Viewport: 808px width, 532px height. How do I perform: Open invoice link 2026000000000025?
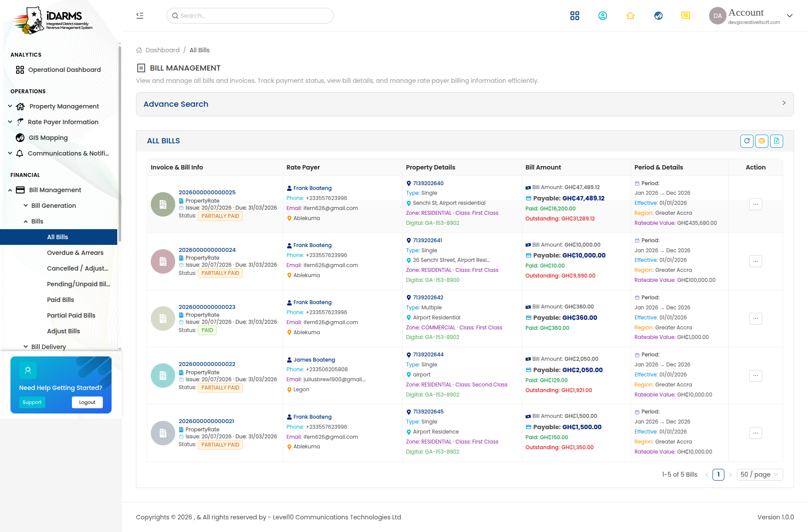click(x=207, y=192)
